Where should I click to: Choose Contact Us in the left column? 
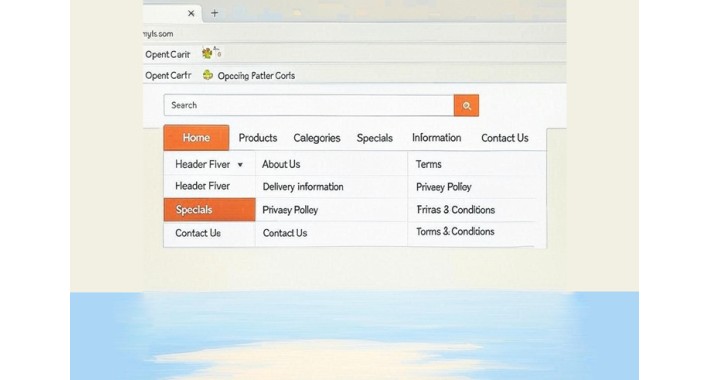[x=198, y=233]
